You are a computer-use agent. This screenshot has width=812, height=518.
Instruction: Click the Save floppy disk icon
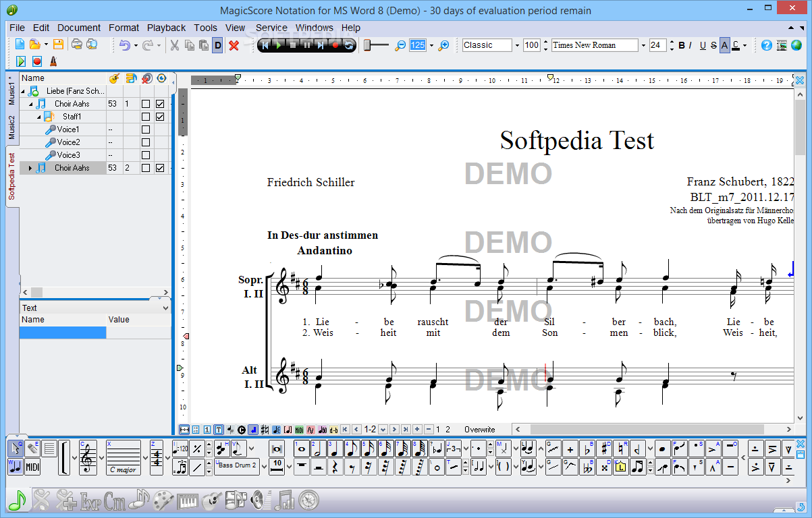click(58, 45)
